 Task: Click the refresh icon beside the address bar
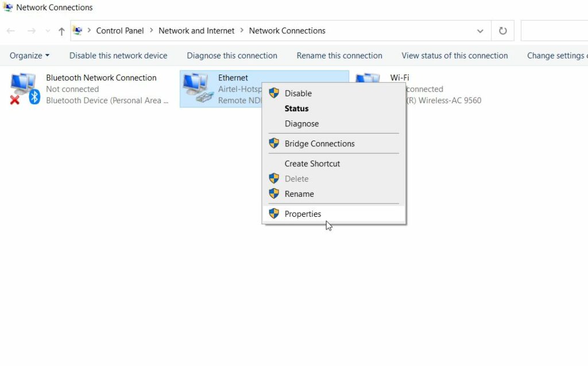(x=502, y=30)
